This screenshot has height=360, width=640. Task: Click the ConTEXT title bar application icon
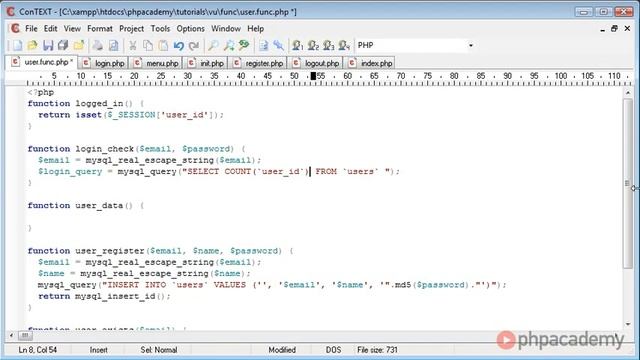(11, 12)
